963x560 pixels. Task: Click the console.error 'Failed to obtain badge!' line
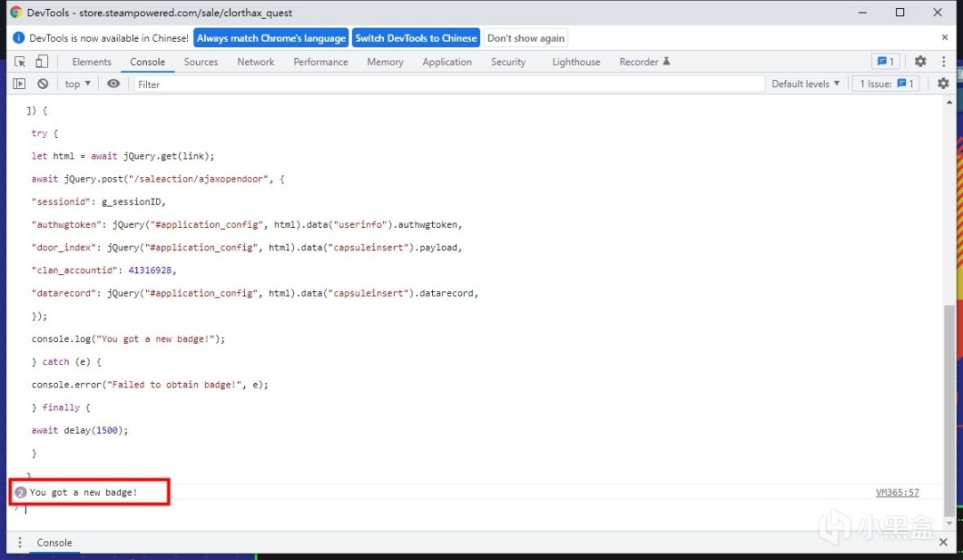point(150,385)
